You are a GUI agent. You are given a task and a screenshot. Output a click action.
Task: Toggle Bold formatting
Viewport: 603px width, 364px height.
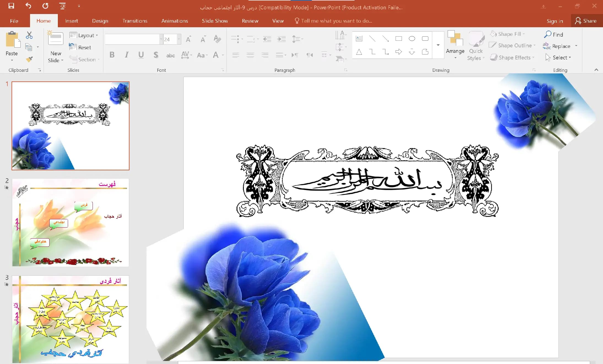coord(112,55)
